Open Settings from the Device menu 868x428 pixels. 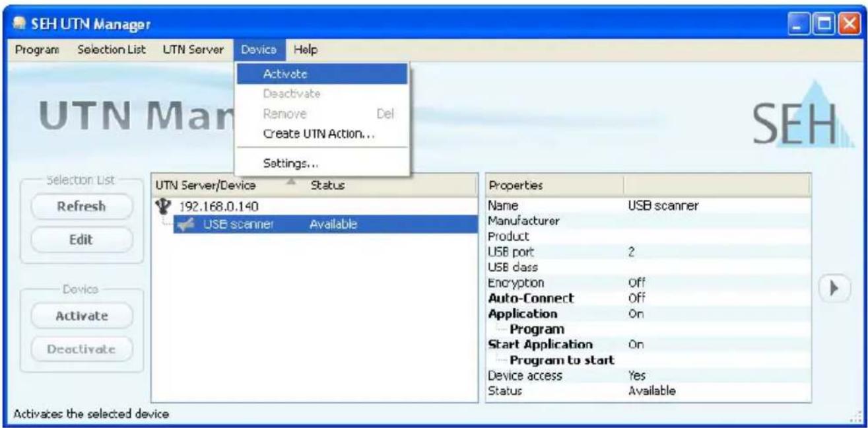[x=322, y=162]
